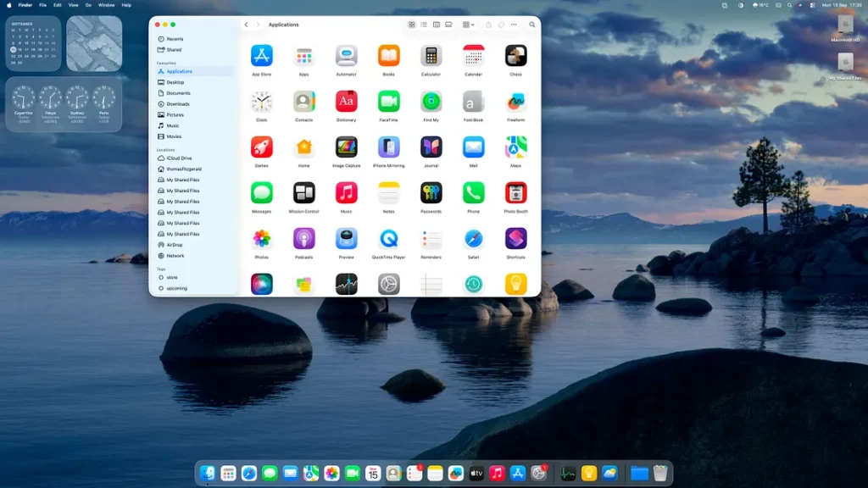Open the View menu in menu bar
The width and height of the screenshot is (868, 488).
pyautogui.click(x=73, y=5)
